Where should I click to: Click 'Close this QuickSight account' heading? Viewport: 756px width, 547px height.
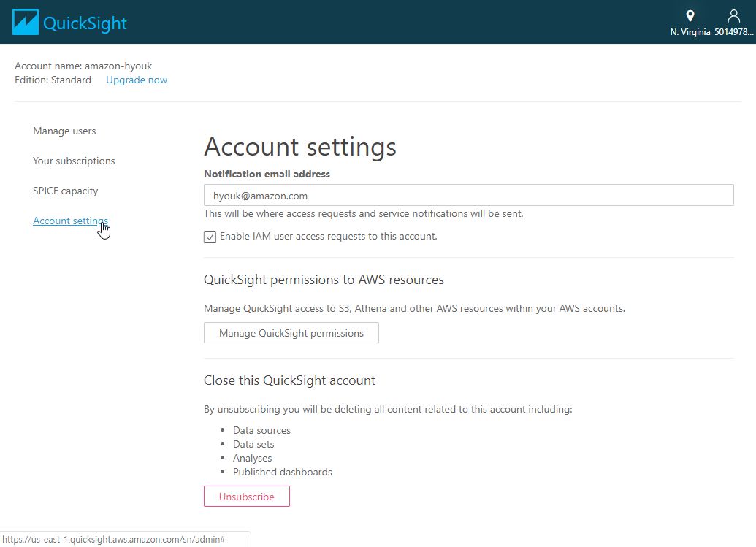(x=289, y=380)
